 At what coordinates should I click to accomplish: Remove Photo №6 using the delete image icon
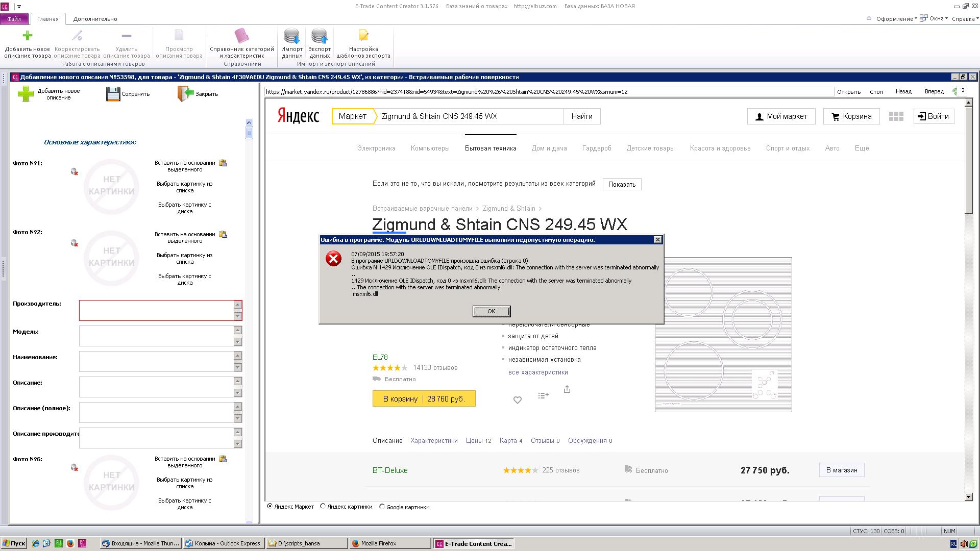(75, 468)
